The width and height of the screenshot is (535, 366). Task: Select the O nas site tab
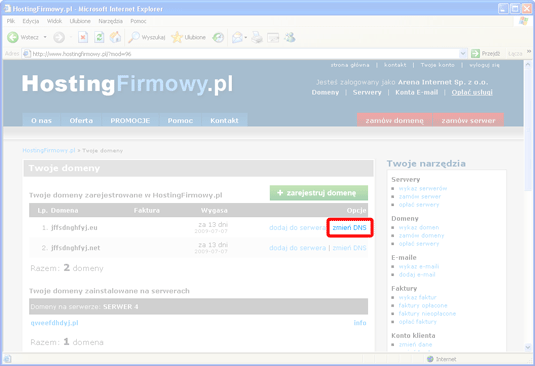tap(41, 120)
